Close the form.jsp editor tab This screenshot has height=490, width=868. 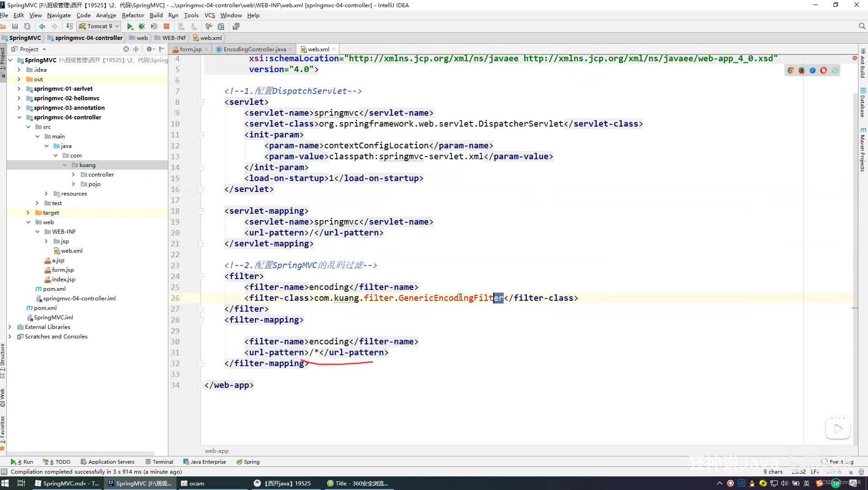point(206,49)
